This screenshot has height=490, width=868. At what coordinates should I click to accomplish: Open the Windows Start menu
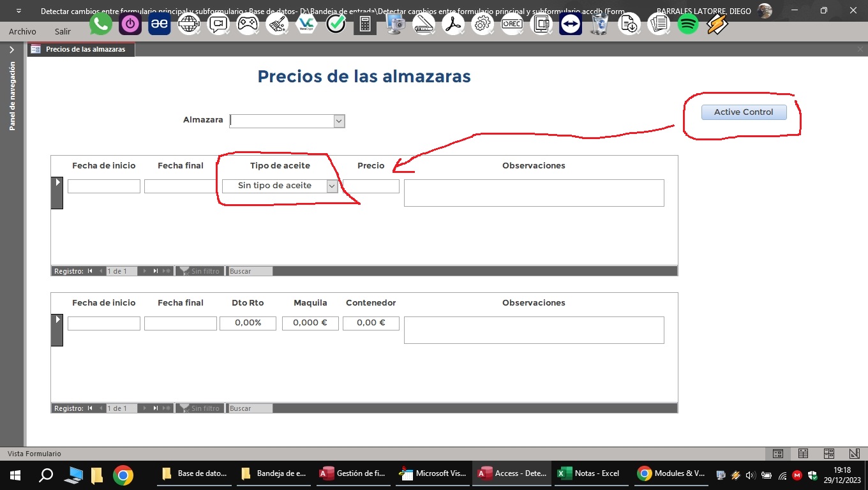click(15, 475)
